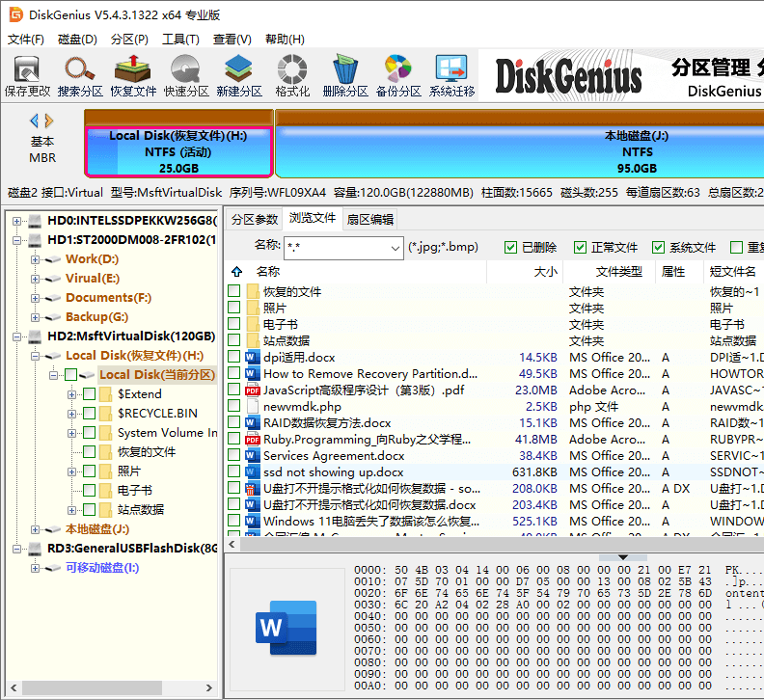
Task: Open the 工具(T) menu
Action: [x=180, y=40]
